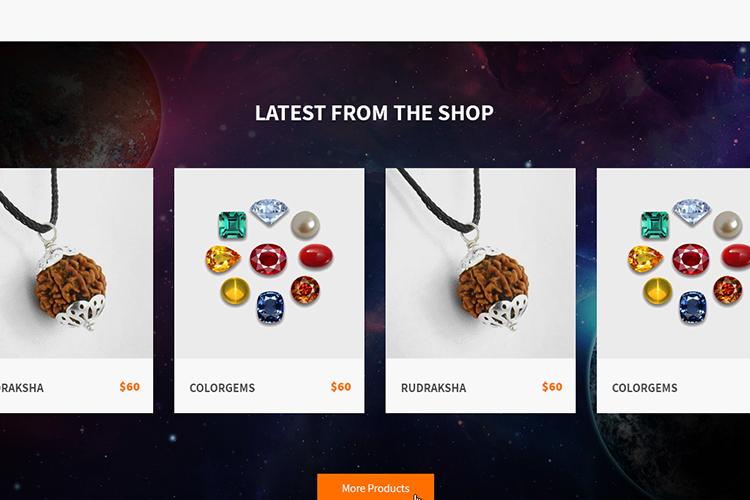This screenshot has width=750, height=500.
Task: Click the red coral oval gem in first Colorgems card
Action: 316,256
